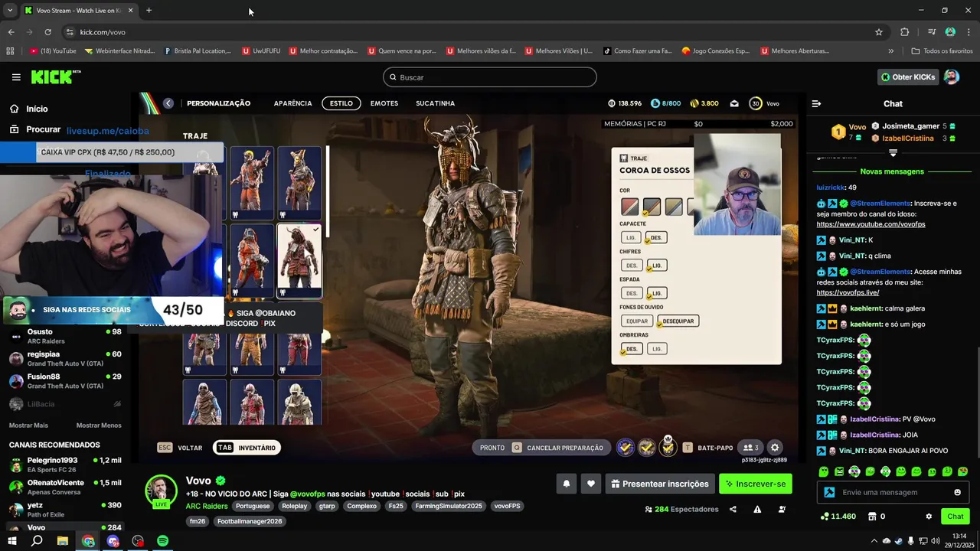Bookmark page with the star icon

(879, 32)
